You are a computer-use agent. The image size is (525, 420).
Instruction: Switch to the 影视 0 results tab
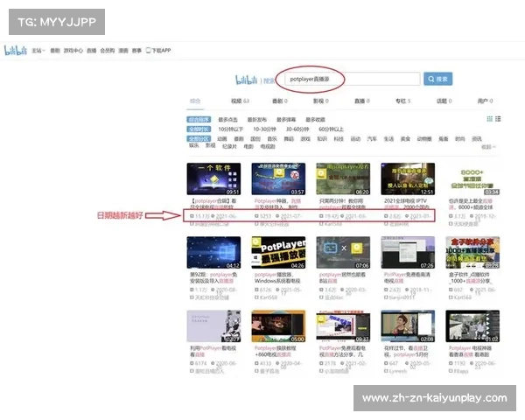[321, 101]
